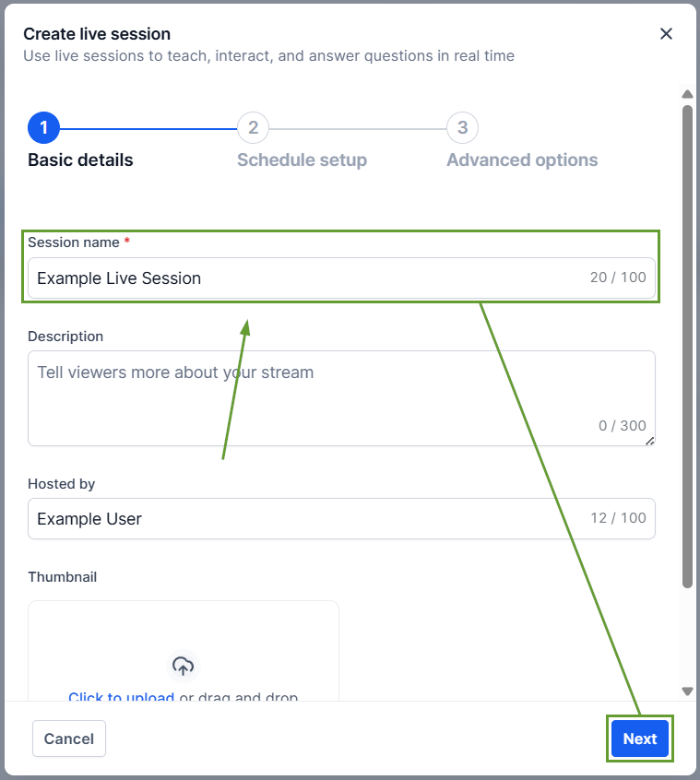Click the cloud upload icon
The width and height of the screenshot is (700, 780).
(184, 665)
